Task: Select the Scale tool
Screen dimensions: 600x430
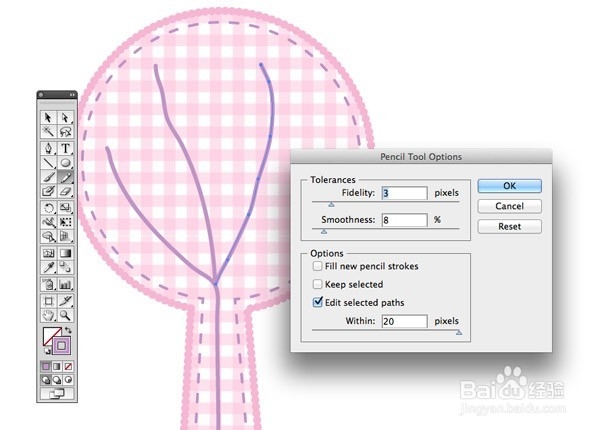Action: point(65,208)
